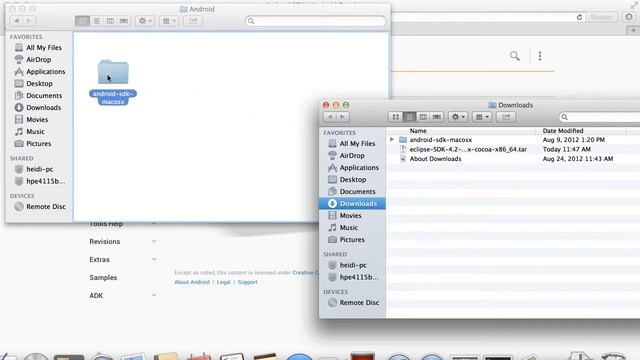Click Share button in Downloads window toolbar

click(x=506, y=117)
